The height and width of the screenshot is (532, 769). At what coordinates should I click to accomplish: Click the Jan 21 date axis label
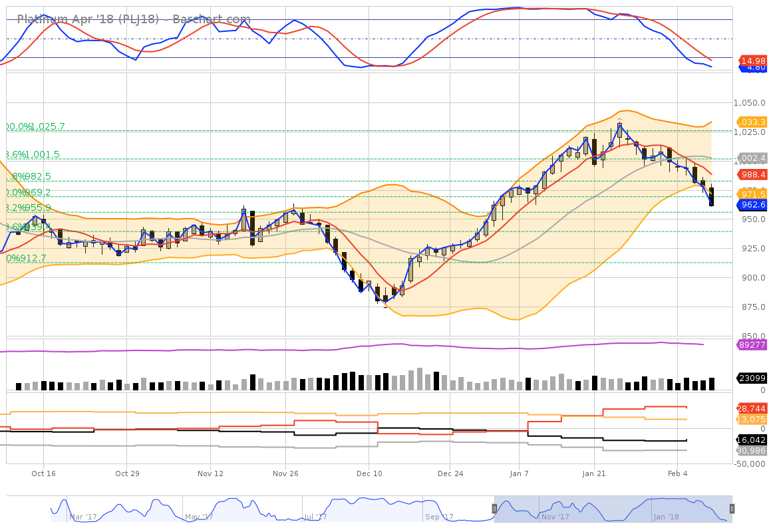click(x=594, y=473)
